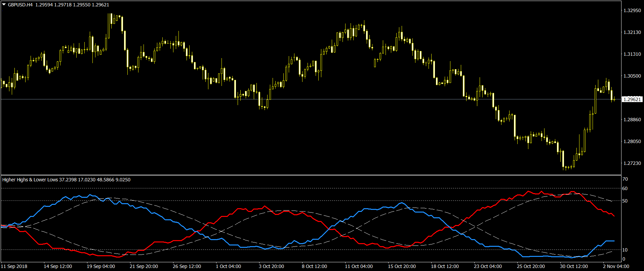The image size is (644, 271).
Task: Click the 21 Sep 20:00 time label
Action: tap(144, 266)
